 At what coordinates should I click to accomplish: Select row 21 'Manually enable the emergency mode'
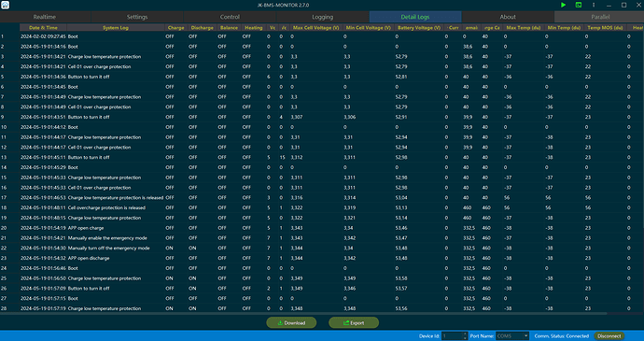322,238
